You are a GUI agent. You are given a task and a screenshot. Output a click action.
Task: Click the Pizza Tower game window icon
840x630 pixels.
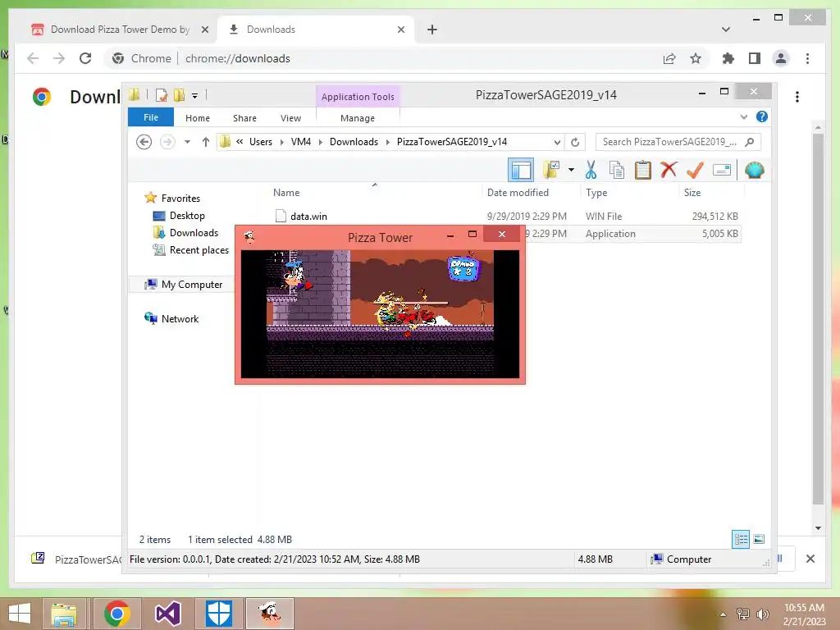[249, 235]
